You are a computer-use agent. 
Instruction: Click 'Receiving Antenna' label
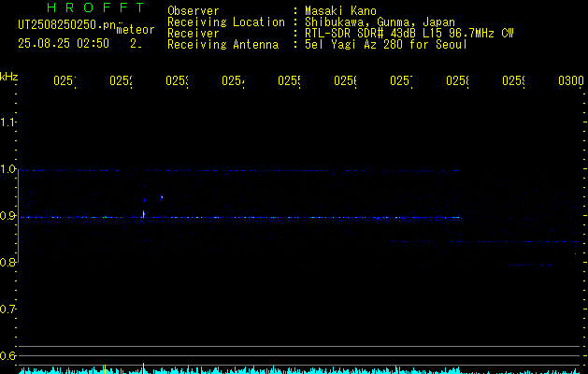pyautogui.click(x=222, y=45)
